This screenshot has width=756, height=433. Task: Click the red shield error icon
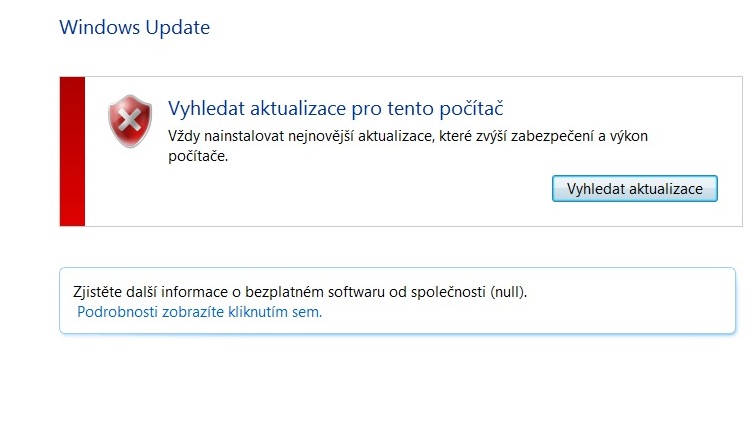[129, 121]
